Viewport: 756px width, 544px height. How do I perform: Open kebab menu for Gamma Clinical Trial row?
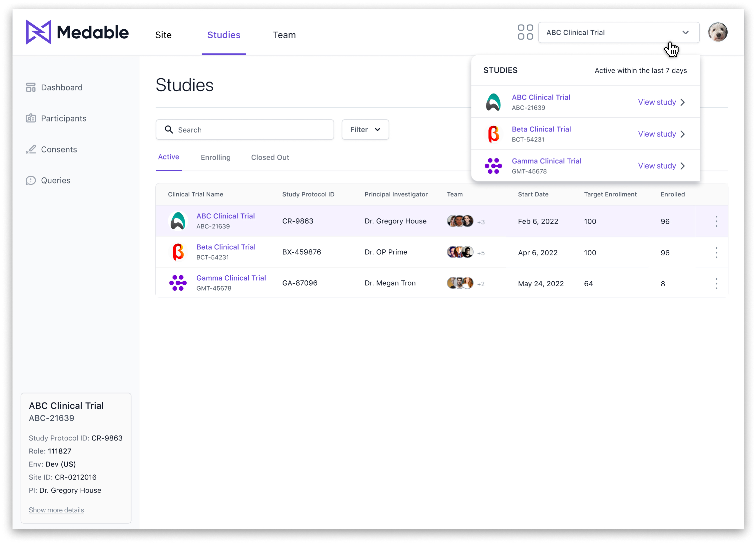coord(716,284)
